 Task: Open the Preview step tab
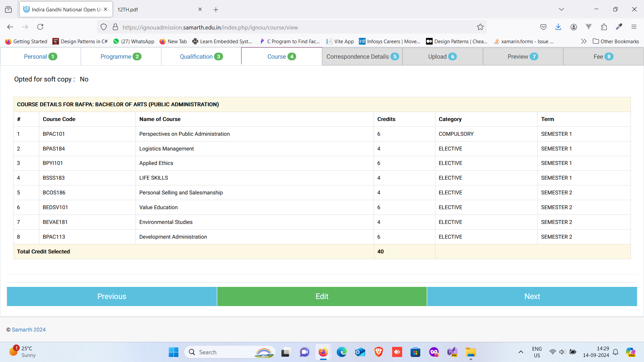pos(523,57)
